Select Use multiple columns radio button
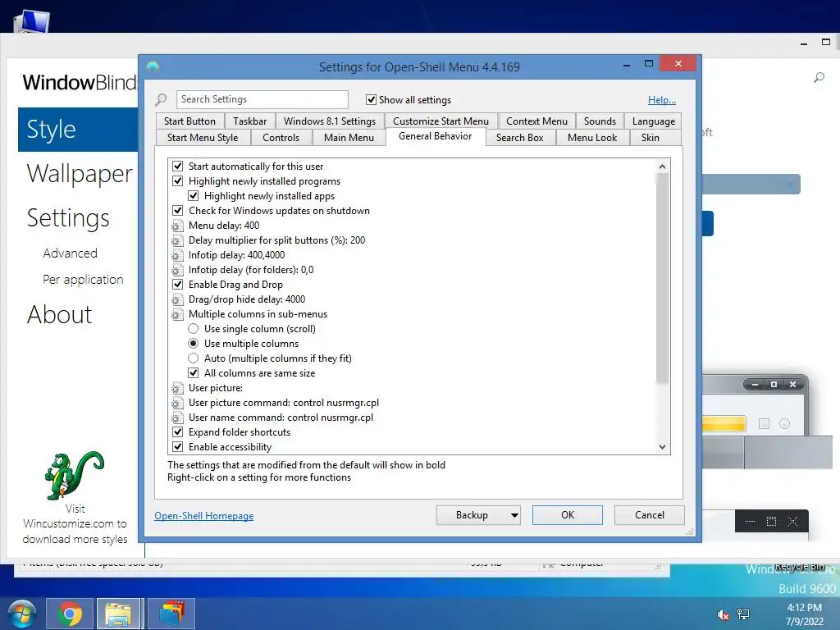This screenshot has width=840, height=630. pos(194,344)
